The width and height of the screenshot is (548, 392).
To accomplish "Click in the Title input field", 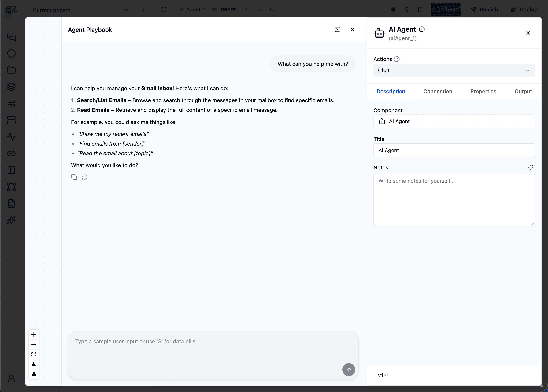I will click(454, 150).
